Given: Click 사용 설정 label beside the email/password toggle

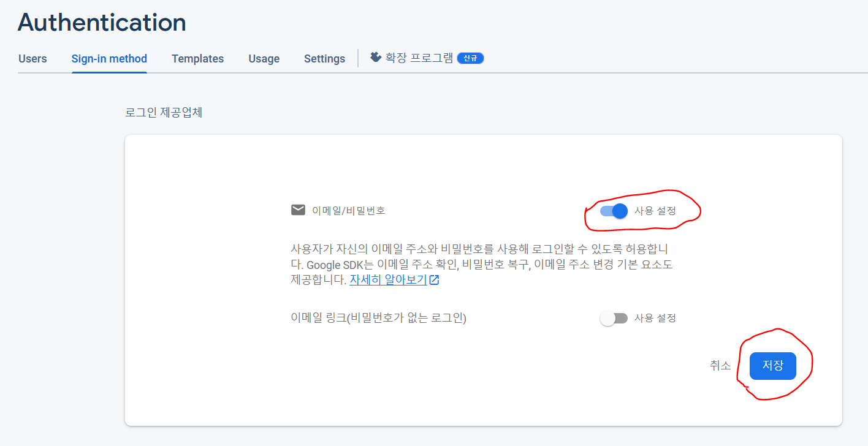Looking at the screenshot, I should [655, 211].
